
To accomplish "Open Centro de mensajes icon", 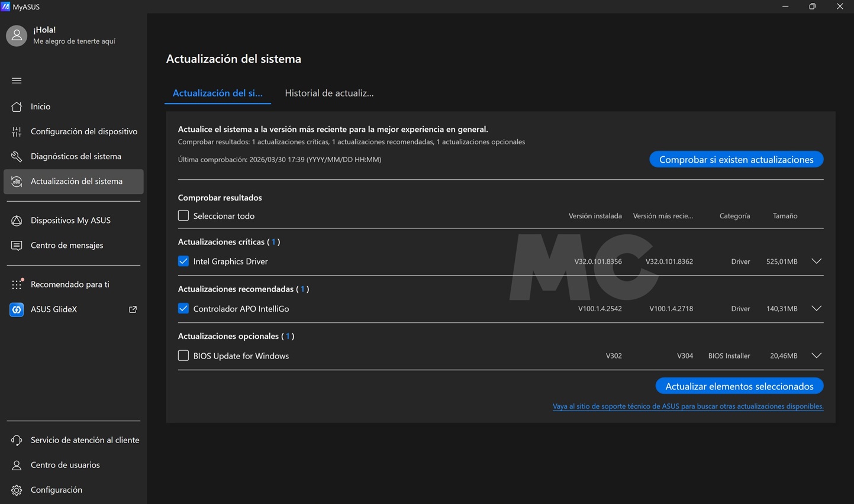I will coord(17,245).
